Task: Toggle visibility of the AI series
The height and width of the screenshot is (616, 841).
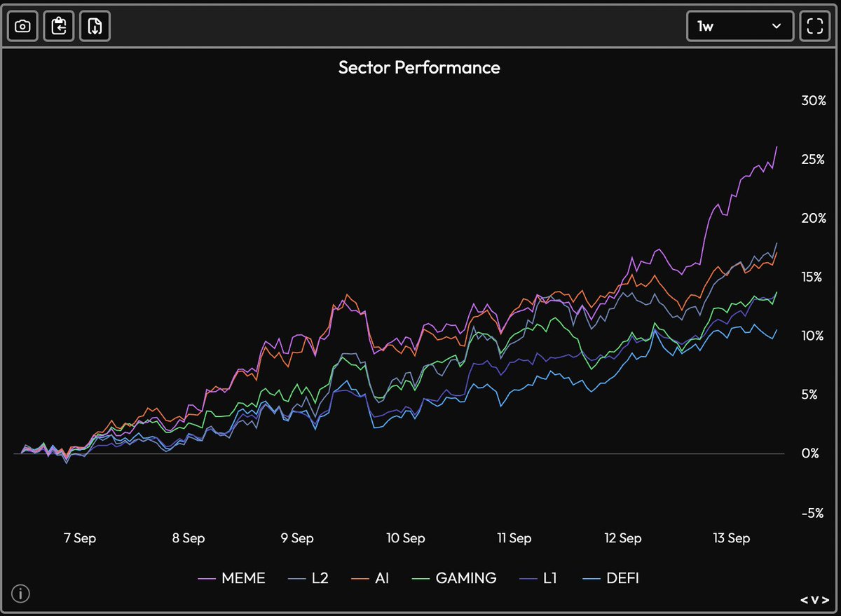Action: click(x=380, y=578)
